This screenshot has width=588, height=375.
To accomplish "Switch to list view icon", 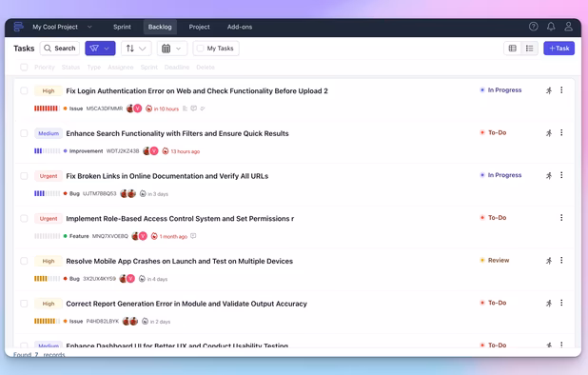I will 530,48.
